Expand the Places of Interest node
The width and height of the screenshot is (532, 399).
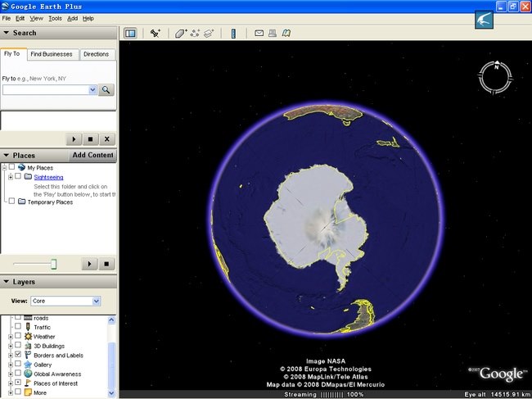[11, 383]
